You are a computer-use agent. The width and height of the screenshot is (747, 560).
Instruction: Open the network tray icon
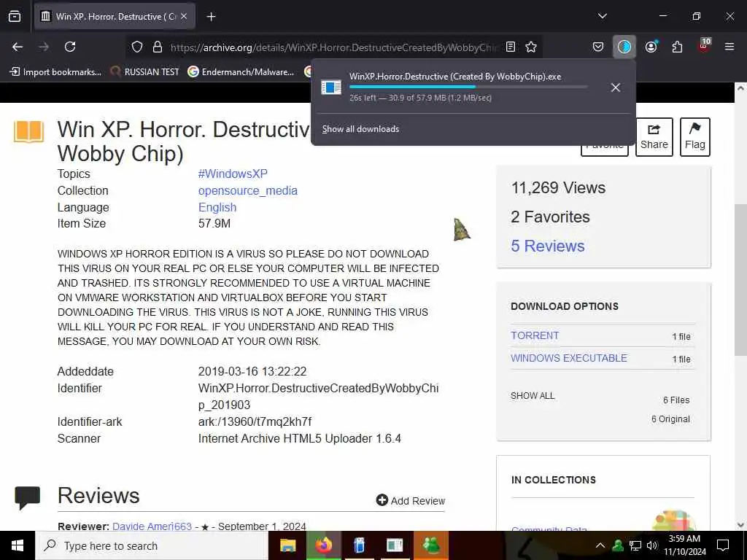pos(635,545)
